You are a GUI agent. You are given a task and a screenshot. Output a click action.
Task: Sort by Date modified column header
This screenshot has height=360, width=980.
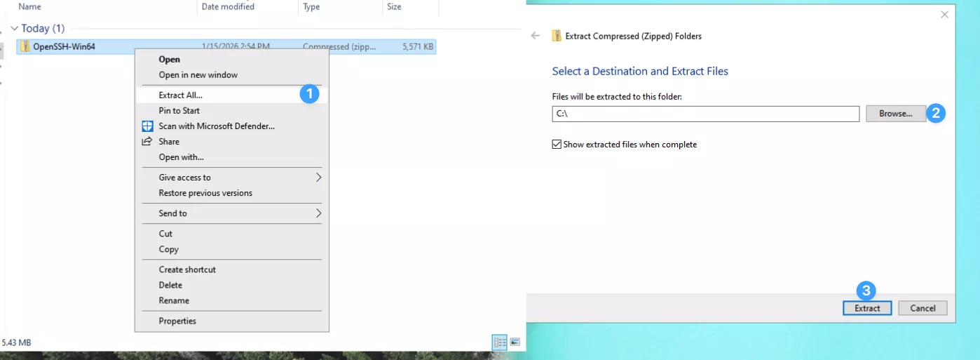228,7
